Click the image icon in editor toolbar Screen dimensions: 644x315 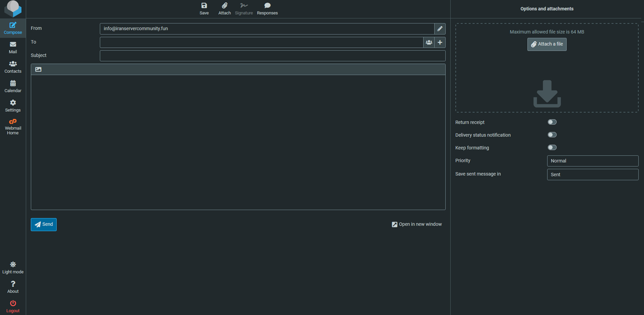point(38,69)
